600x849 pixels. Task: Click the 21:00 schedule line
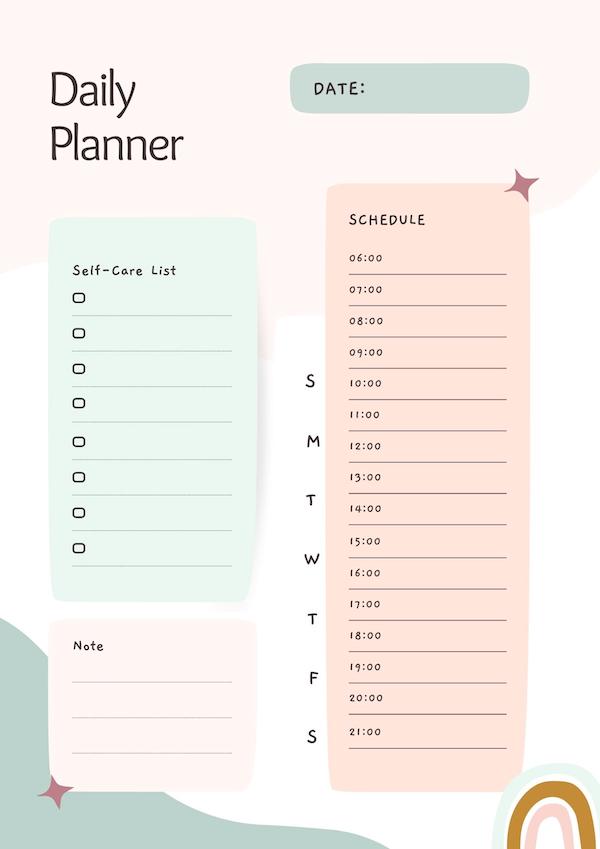427,736
